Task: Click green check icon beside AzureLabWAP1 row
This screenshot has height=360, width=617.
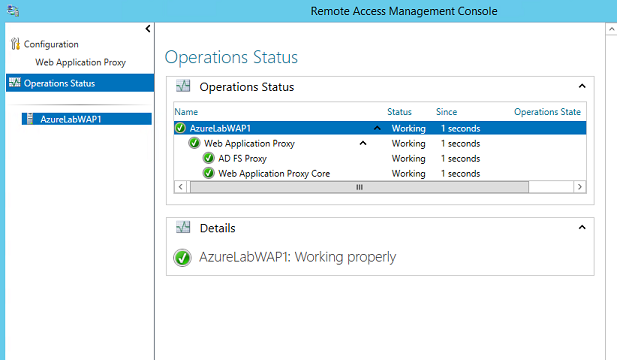Action: click(180, 128)
